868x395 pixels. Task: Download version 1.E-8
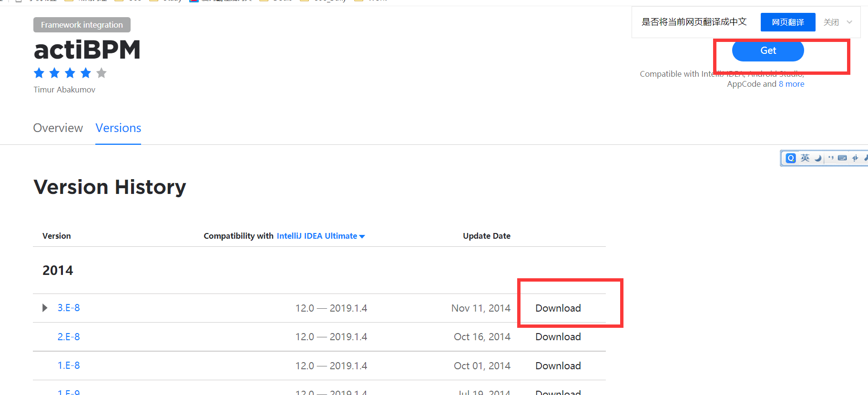click(558, 366)
